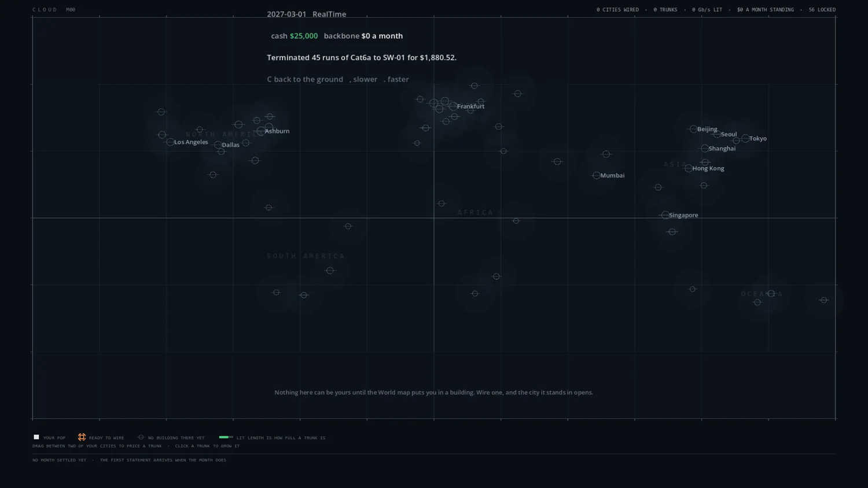Click the white 'Your PoP' legend square
This screenshot has width=868, height=488.
point(36,437)
